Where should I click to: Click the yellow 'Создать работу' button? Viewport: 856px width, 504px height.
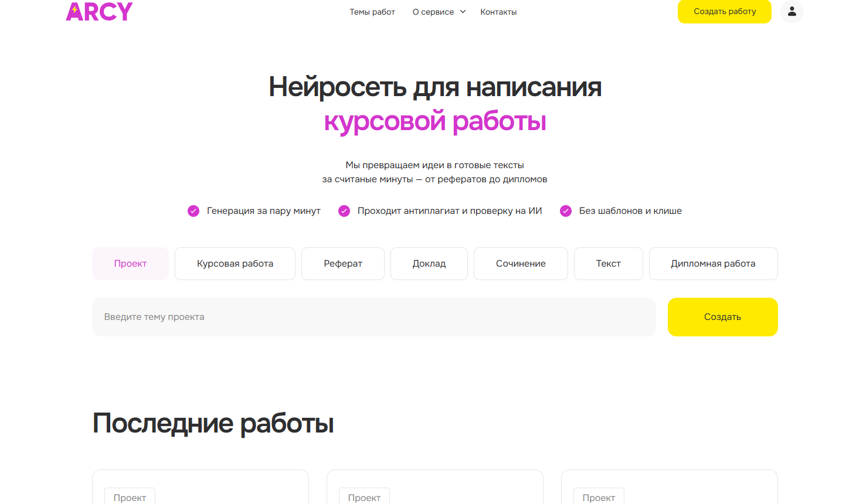[724, 12]
